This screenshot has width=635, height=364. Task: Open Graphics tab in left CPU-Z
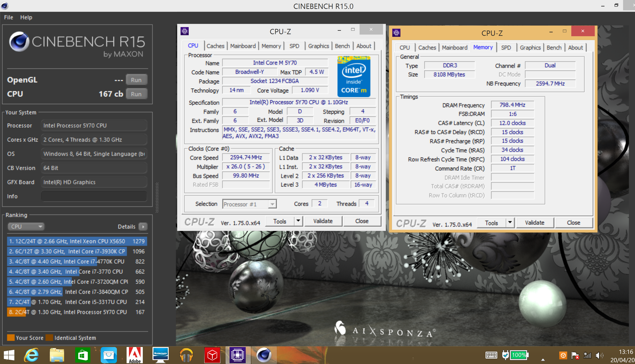[319, 46]
